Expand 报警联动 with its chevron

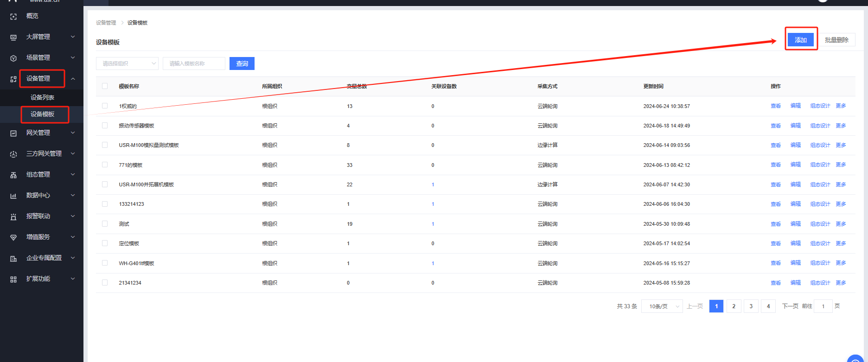point(73,216)
